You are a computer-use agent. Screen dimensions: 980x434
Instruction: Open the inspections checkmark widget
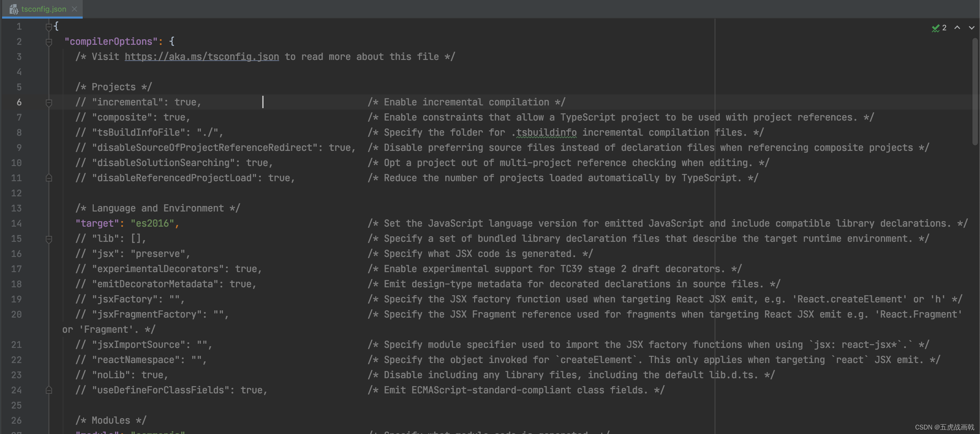point(936,28)
